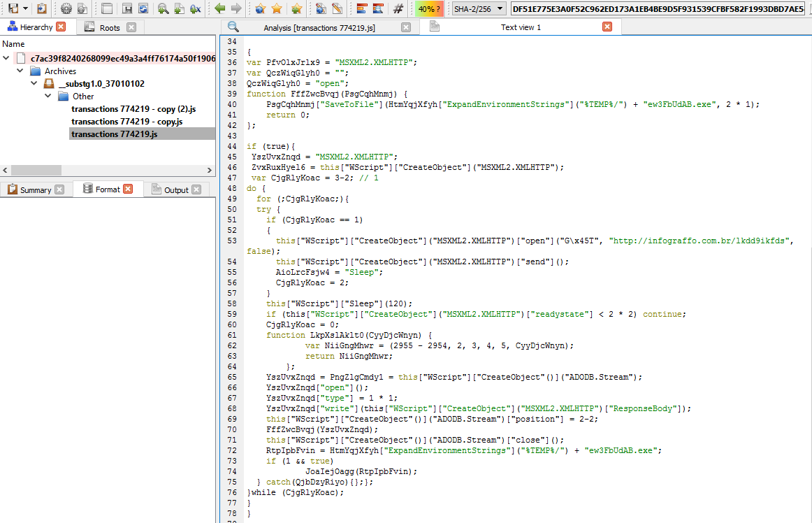The image size is (812, 523).
Task: Click the "ADODB.Stream" string on line 65
Action: coord(599,377)
